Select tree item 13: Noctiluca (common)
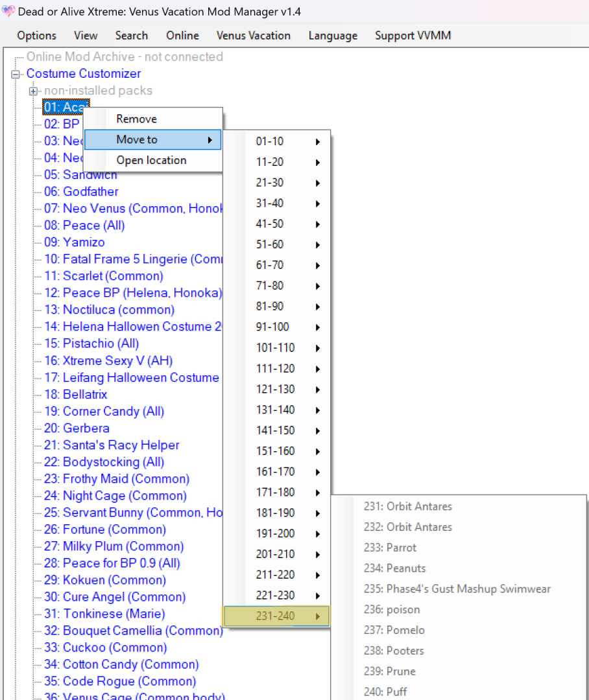589x700 pixels. 110,310
